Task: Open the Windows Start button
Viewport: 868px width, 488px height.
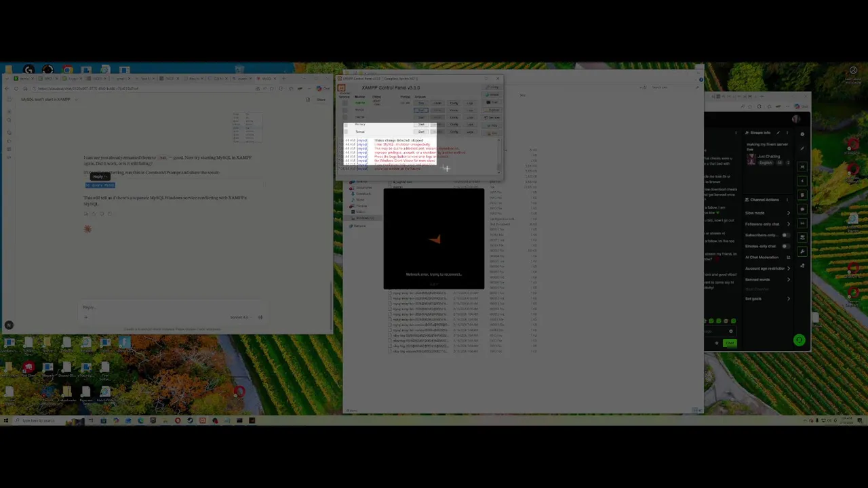Action: [6, 420]
